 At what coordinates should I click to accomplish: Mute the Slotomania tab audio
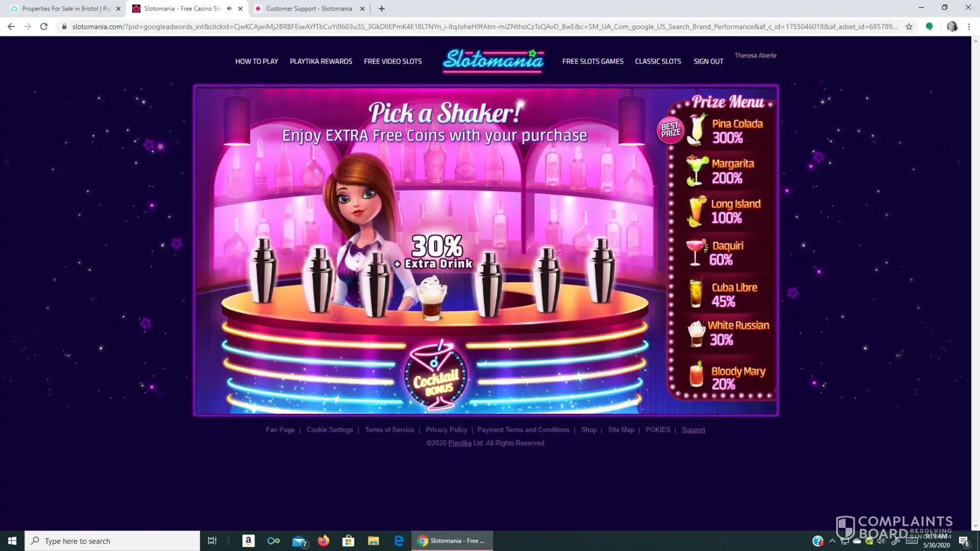point(229,9)
